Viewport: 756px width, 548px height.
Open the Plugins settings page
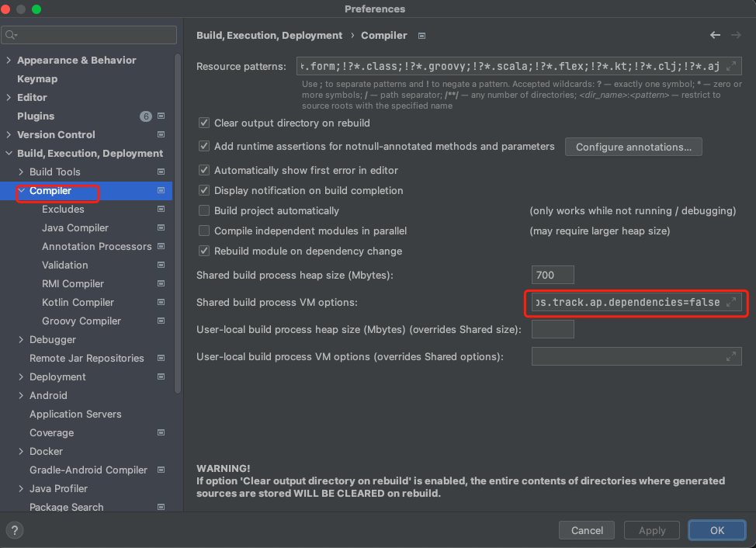coord(36,116)
